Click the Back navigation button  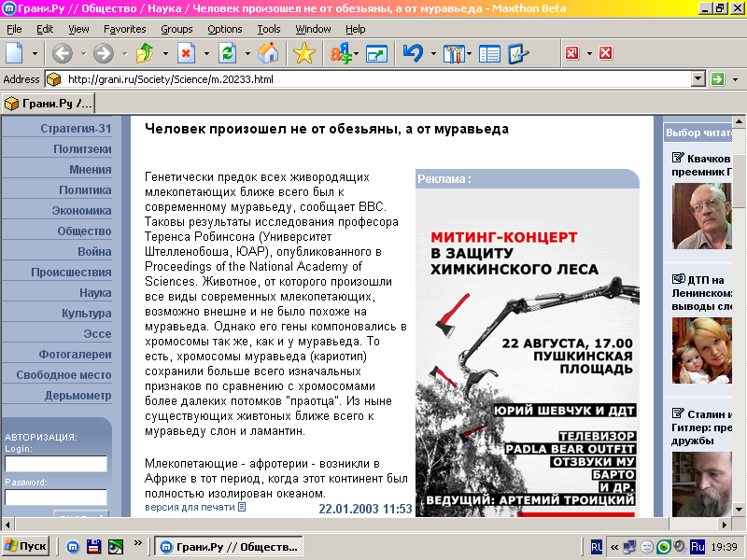62,53
